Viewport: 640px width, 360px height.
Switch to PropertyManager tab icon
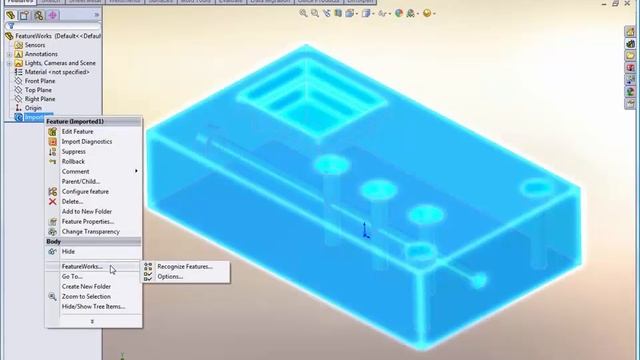[x=24, y=16]
